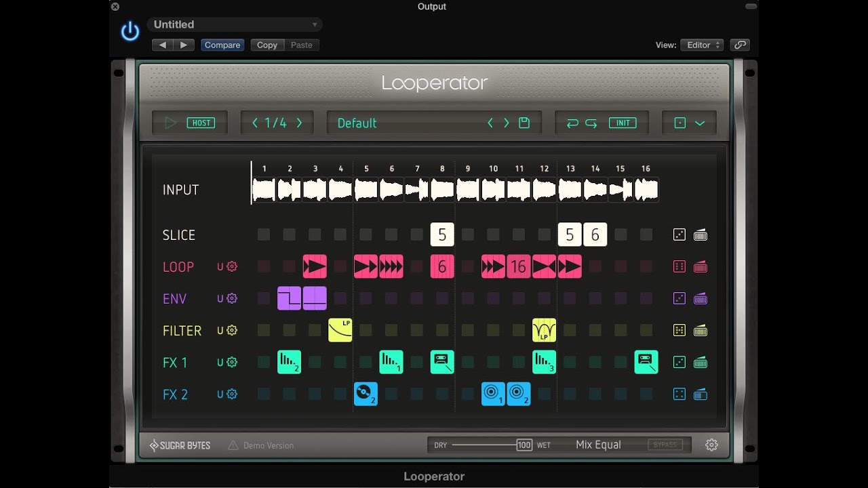Randomize the ENV row dice icon
868x488 pixels.
click(x=679, y=298)
